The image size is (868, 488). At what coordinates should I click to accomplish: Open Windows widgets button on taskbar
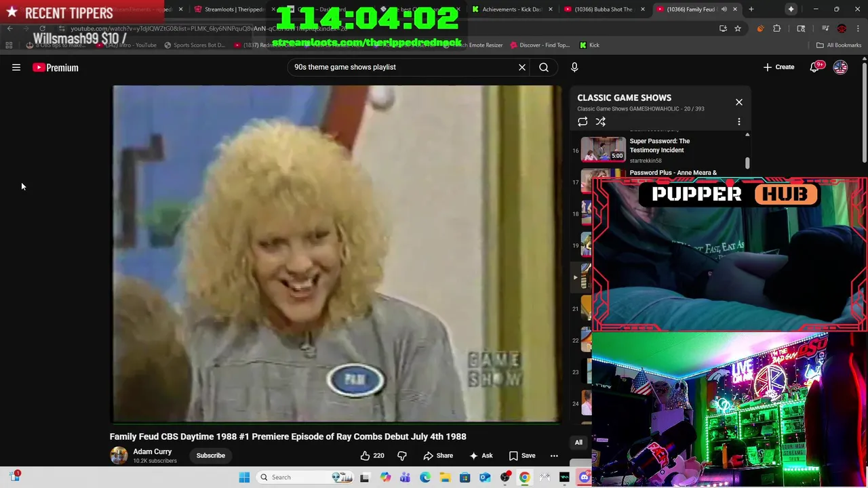pos(14,477)
